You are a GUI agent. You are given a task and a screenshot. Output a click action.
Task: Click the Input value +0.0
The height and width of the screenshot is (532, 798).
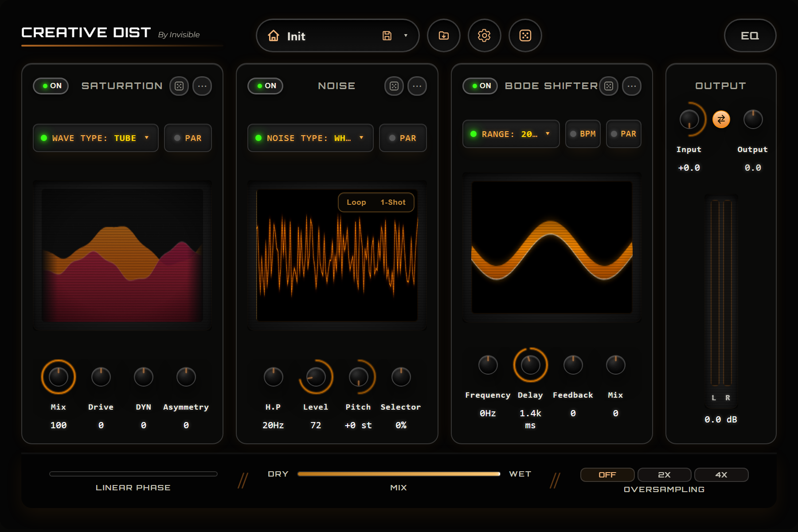tap(689, 168)
